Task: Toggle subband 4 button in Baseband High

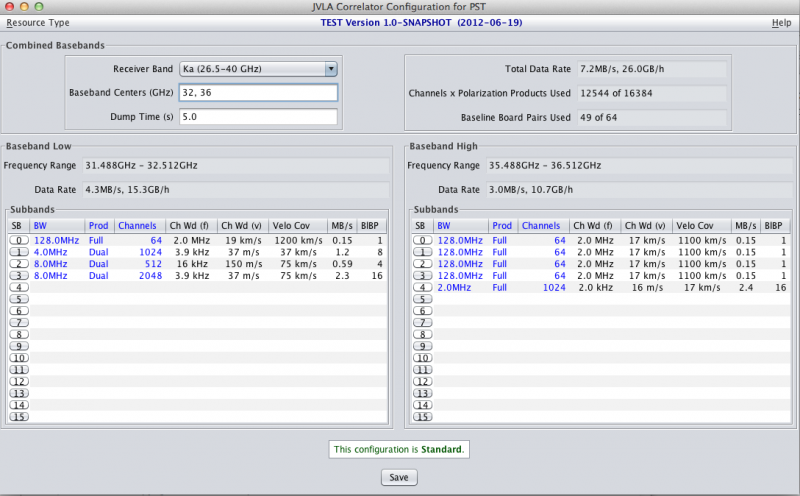Action: pos(423,287)
